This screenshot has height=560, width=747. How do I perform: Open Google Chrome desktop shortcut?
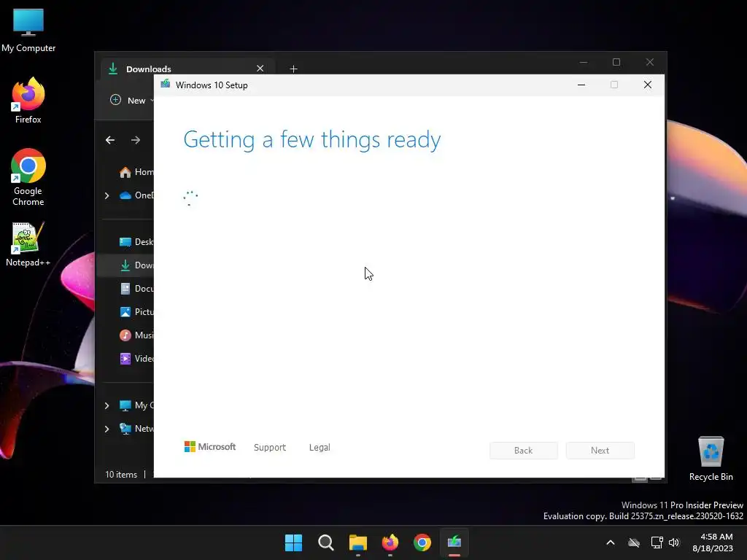pyautogui.click(x=28, y=177)
